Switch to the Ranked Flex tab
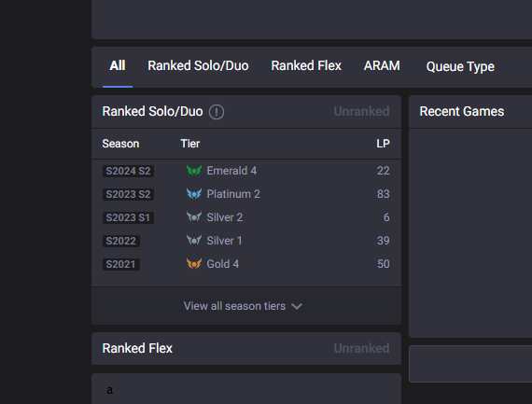The height and width of the screenshot is (404, 532). click(306, 66)
